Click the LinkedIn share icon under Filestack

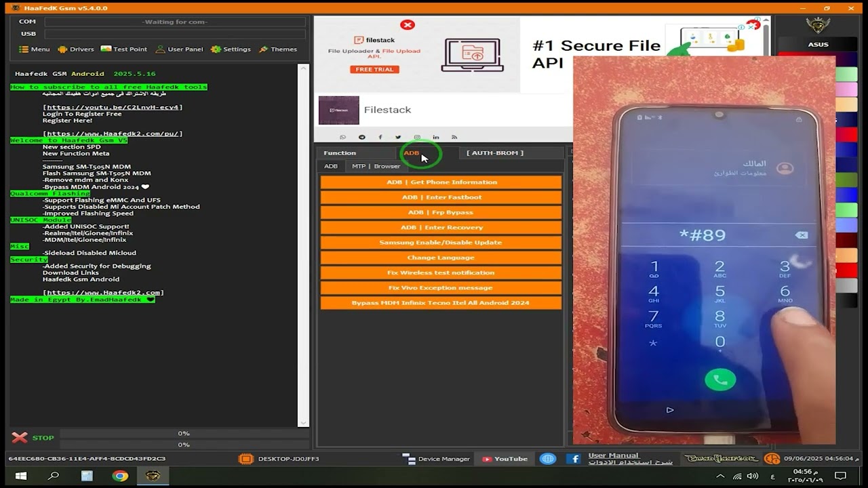[435, 137]
